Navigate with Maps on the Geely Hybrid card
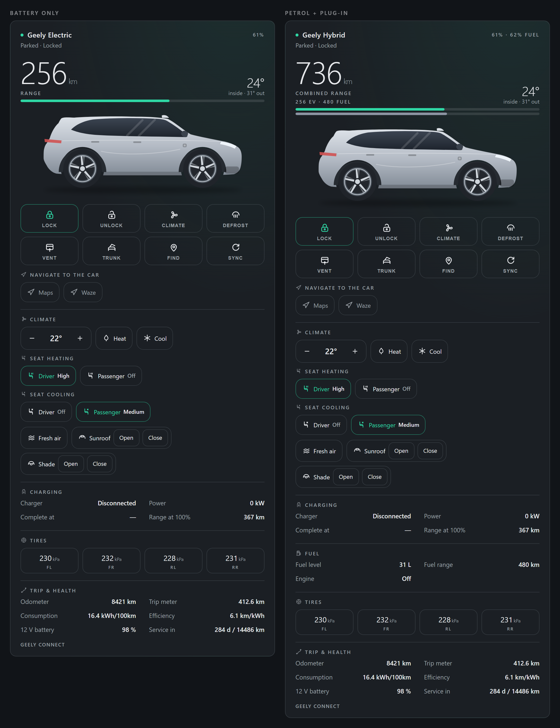560x728 pixels. click(x=315, y=305)
